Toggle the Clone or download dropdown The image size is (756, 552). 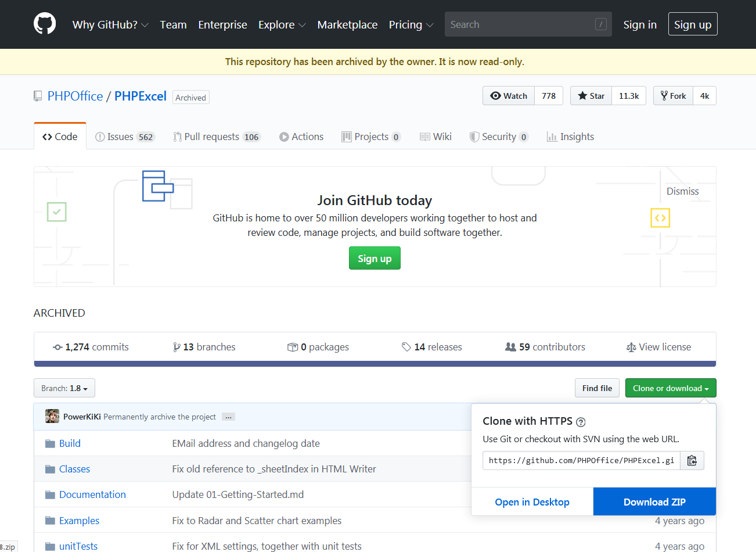[x=671, y=388]
